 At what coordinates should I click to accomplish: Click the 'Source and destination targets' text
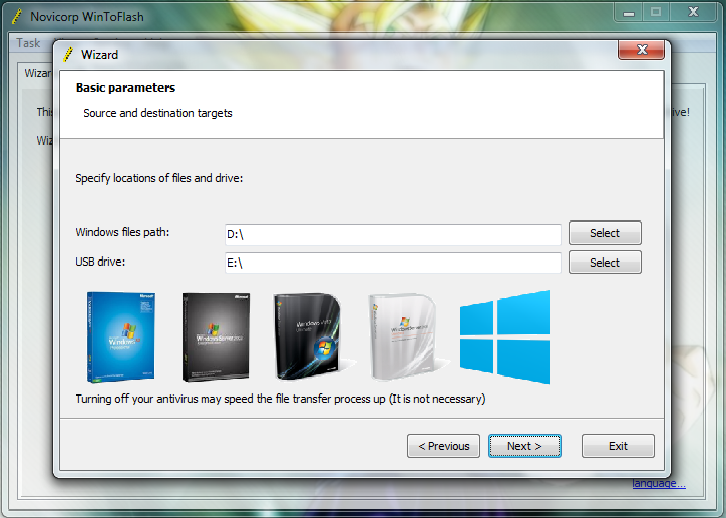tap(157, 113)
